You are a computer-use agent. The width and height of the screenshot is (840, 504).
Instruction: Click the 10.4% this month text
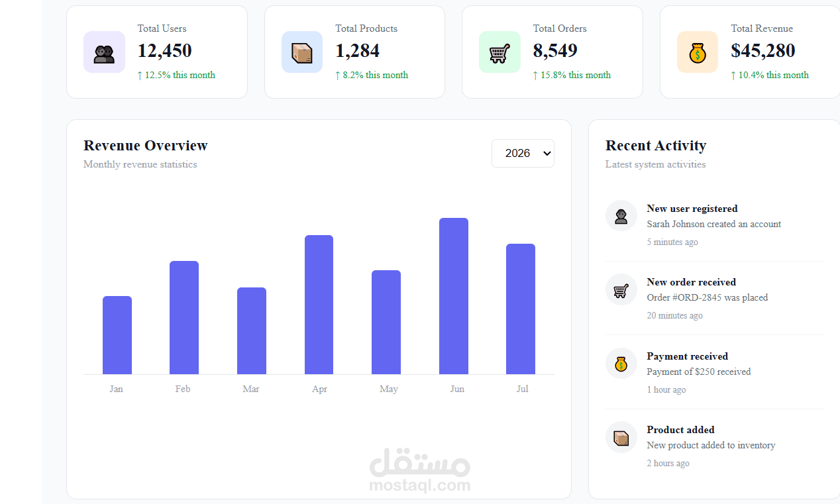click(x=770, y=75)
